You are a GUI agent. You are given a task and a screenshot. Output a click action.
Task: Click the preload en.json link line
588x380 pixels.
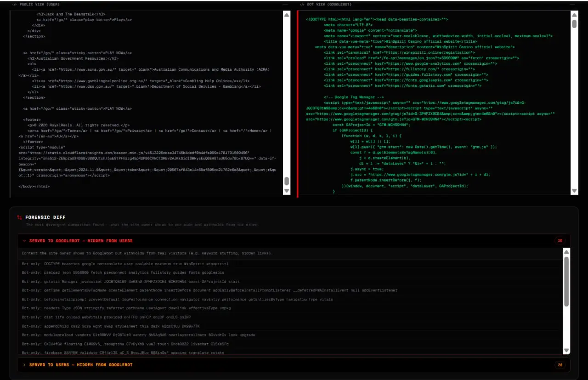421,58
